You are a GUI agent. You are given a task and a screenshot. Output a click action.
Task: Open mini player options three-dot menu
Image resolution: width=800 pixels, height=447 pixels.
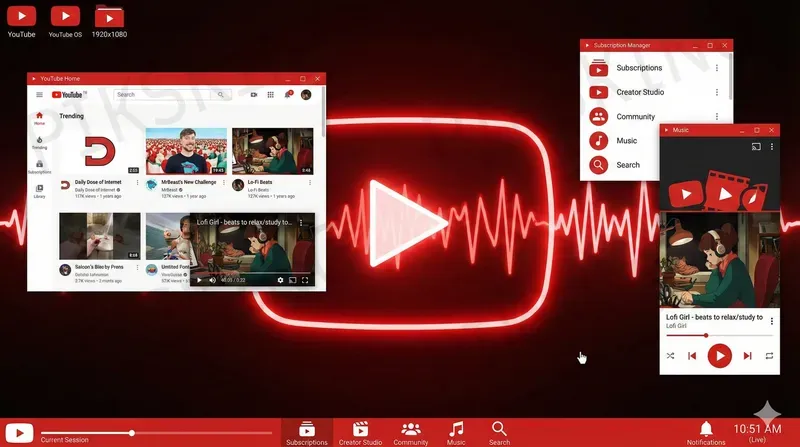tap(301, 222)
